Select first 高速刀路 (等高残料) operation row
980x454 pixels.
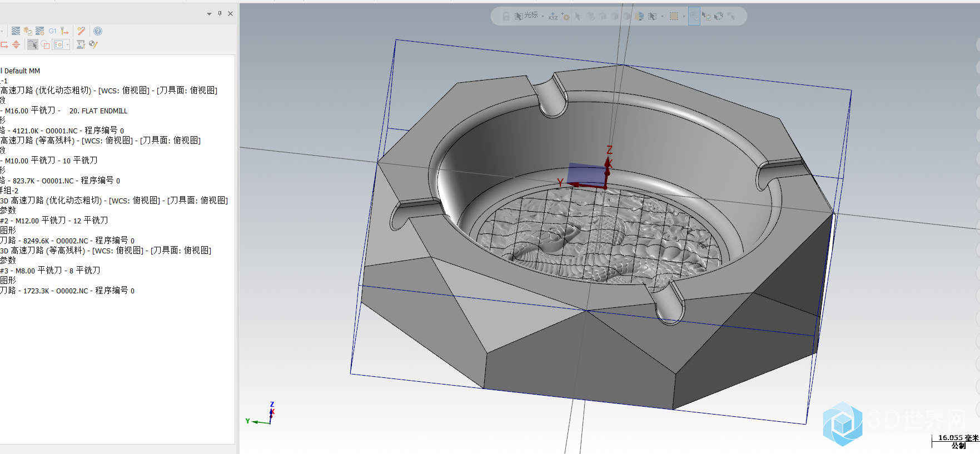click(x=100, y=141)
